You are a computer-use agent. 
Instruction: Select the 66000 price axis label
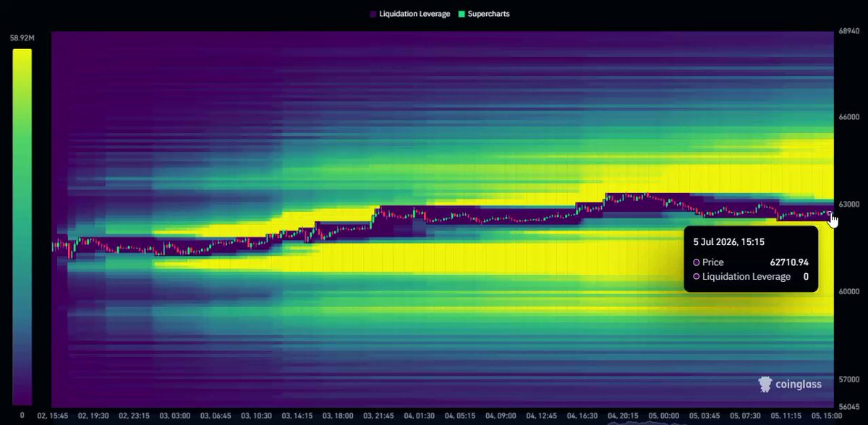pyautogui.click(x=848, y=117)
